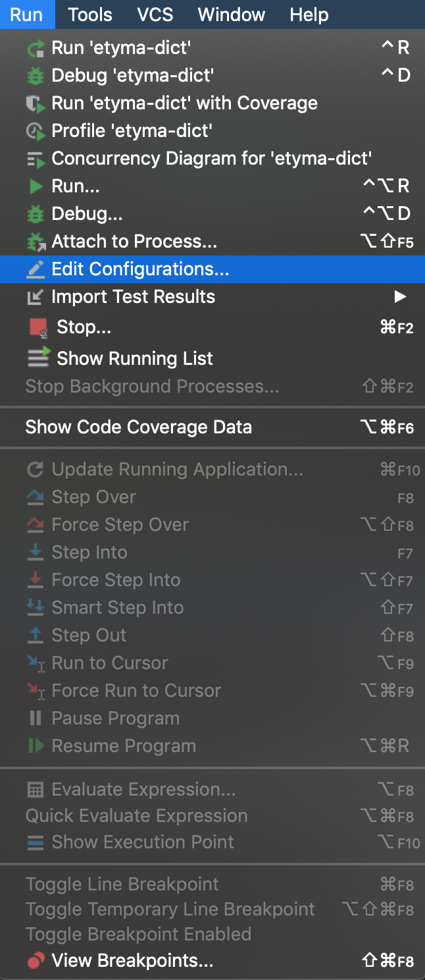
Task: Select the Attach to Process icon
Action: coord(37,241)
